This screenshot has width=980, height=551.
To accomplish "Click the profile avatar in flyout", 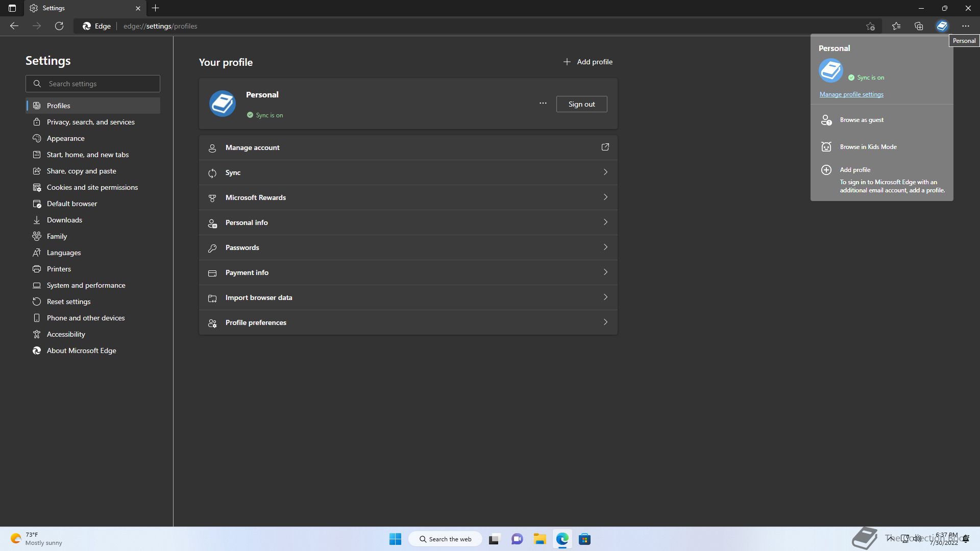I will click(831, 70).
